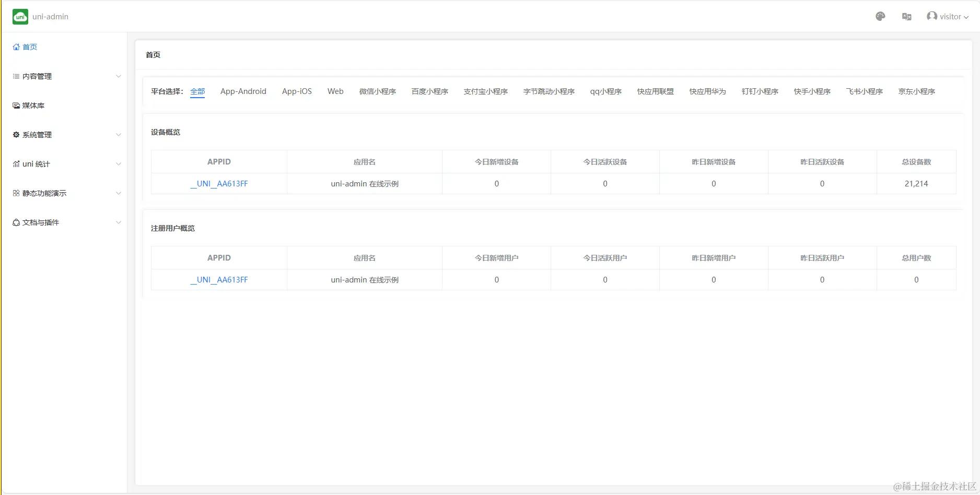This screenshot has height=495, width=980.
Task: Select the 快应用联盟 platform tab
Action: coord(656,91)
